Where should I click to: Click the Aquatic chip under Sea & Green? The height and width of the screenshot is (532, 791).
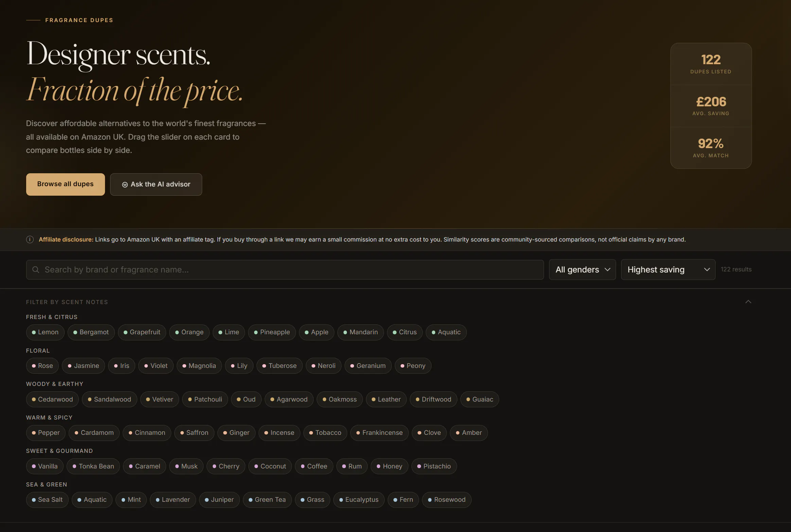pos(92,500)
